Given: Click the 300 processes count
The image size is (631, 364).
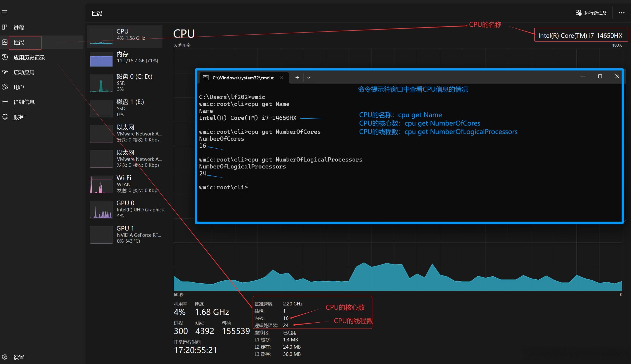Looking at the screenshot, I should (x=181, y=331).
